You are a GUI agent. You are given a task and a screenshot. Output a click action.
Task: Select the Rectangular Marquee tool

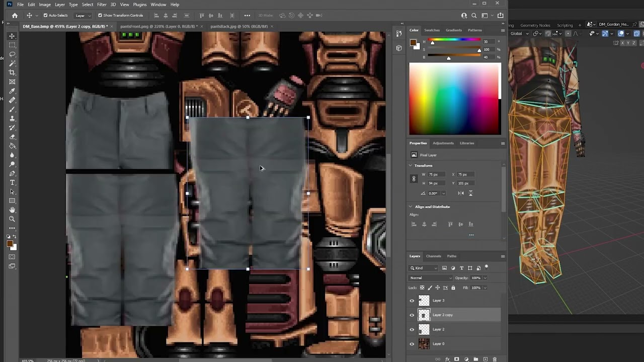(12, 45)
